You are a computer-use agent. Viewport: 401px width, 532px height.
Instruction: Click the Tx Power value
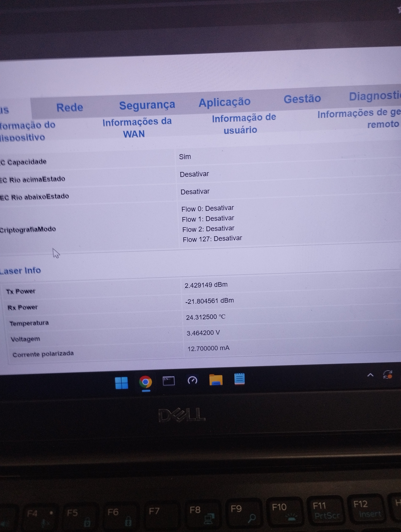[x=206, y=285]
